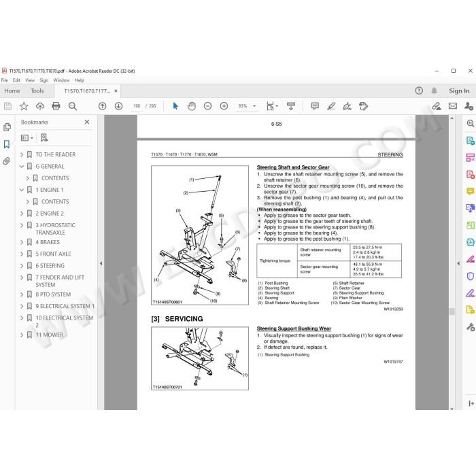Click the scrolling mode icon

pos(291,106)
